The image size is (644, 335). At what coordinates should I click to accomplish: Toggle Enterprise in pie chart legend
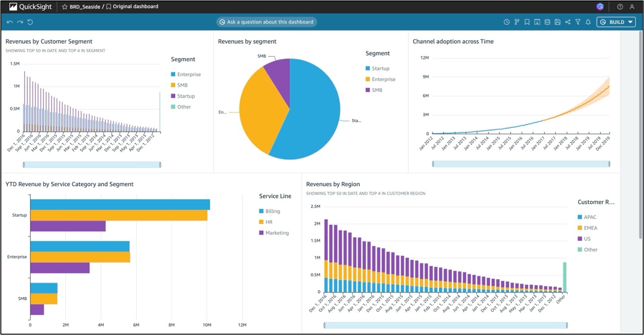pos(380,79)
